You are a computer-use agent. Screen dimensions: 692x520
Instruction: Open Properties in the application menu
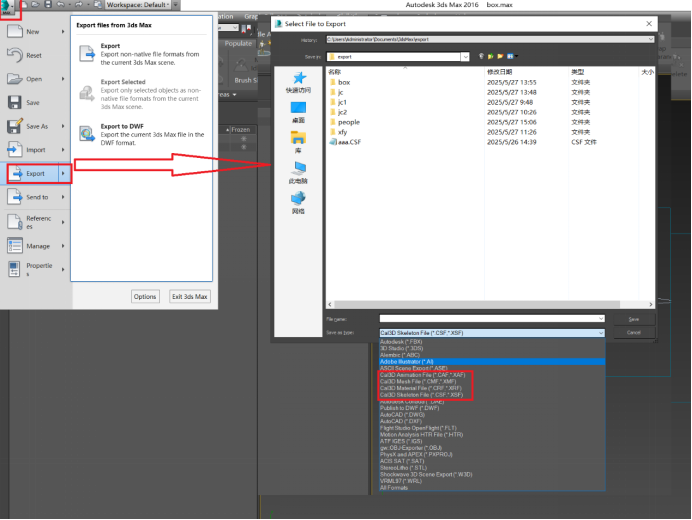pyautogui.click(x=35, y=268)
